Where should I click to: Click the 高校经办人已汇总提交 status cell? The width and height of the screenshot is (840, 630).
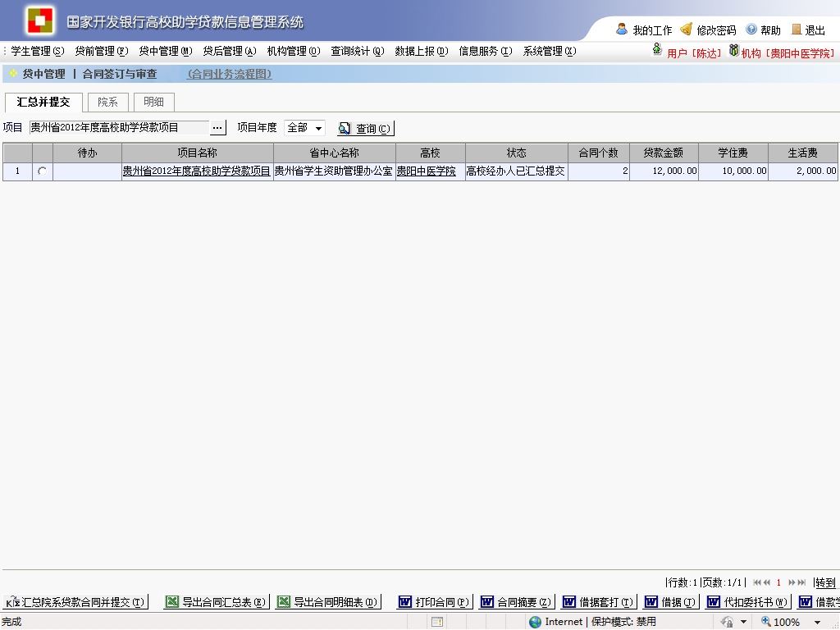pyautogui.click(x=517, y=171)
